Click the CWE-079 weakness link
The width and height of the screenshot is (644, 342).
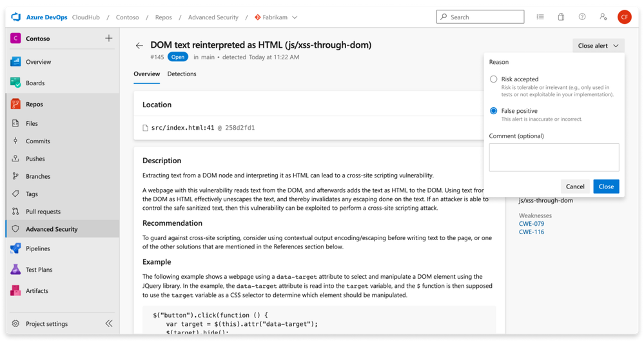point(531,224)
